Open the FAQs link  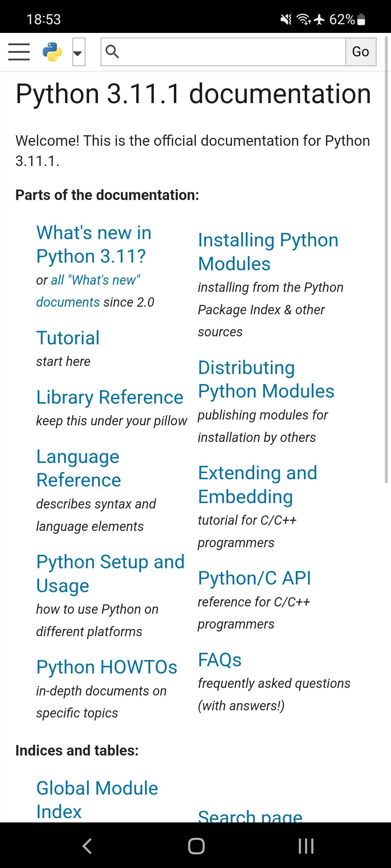(x=219, y=660)
